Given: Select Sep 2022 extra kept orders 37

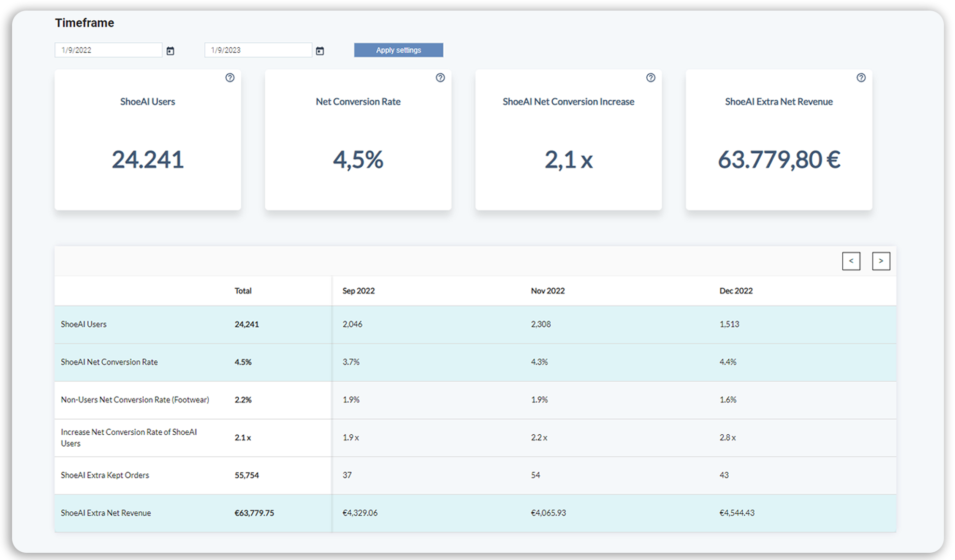Looking at the screenshot, I should click(x=347, y=475).
